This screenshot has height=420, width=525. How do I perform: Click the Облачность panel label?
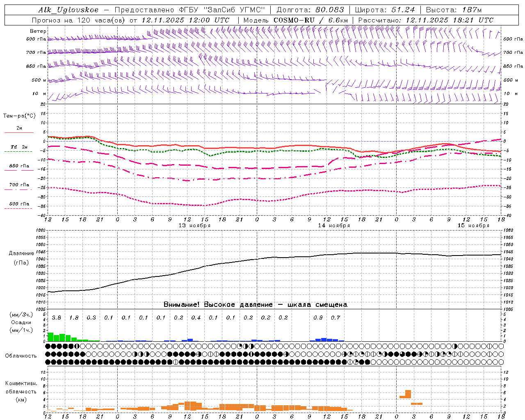(21, 356)
